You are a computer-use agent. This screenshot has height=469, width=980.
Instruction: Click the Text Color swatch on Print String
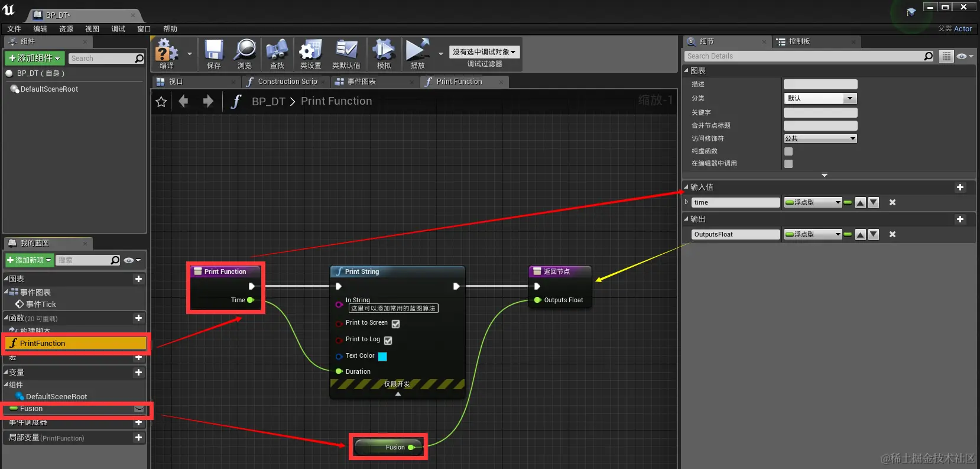382,356
